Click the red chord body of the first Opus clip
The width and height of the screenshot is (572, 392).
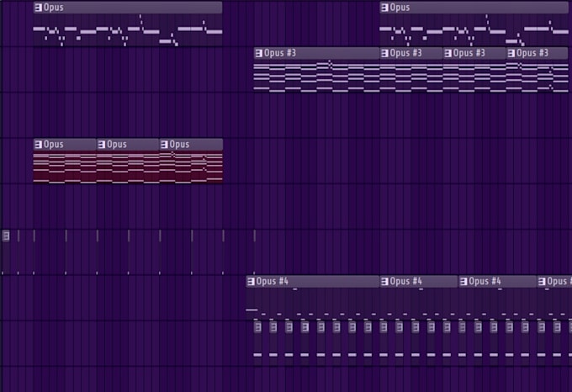[x=65, y=167]
